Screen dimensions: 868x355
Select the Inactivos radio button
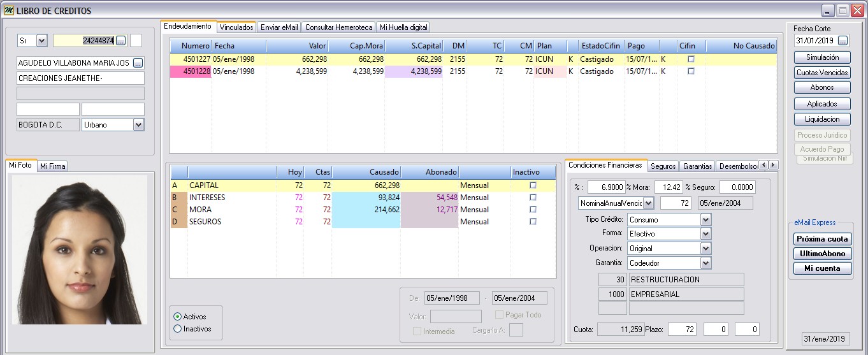coord(178,329)
